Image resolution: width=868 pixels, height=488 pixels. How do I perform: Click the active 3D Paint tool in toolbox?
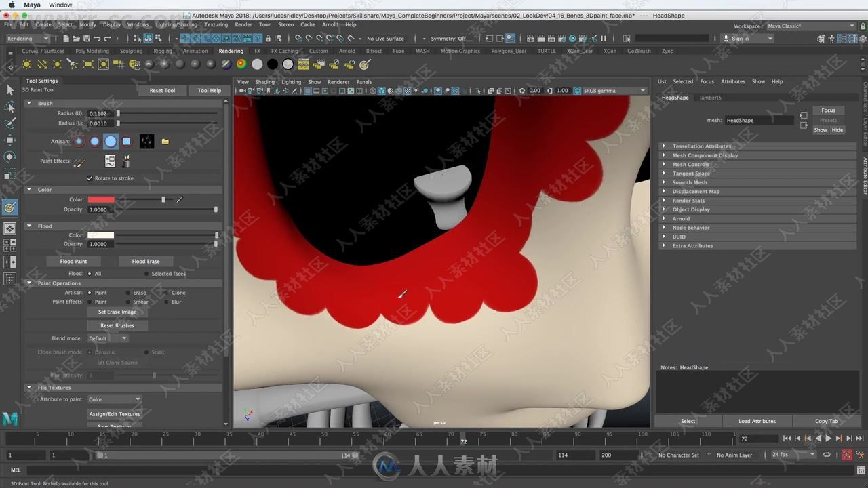point(9,207)
